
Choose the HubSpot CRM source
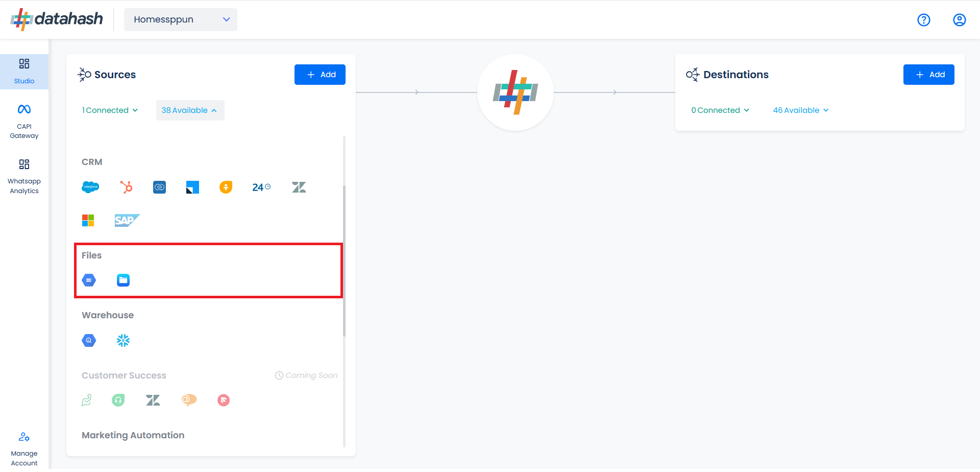click(x=126, y=187)
